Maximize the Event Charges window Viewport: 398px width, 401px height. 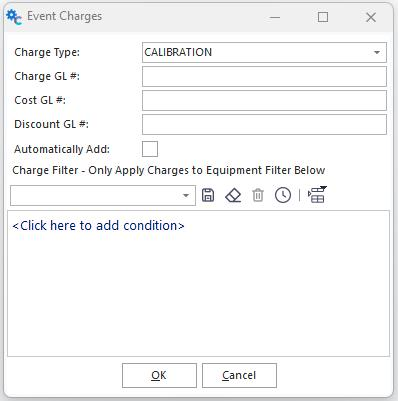tap(323, 17)
